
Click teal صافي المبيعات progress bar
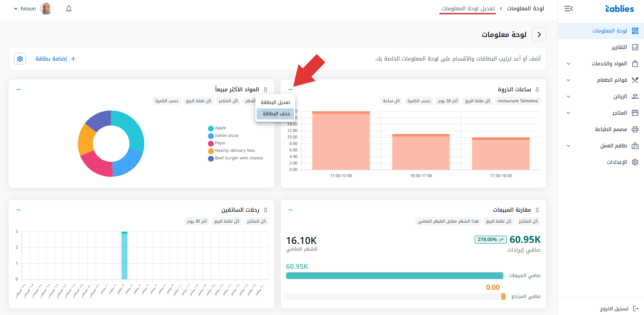pyautogui.click(x=395, y=276)
